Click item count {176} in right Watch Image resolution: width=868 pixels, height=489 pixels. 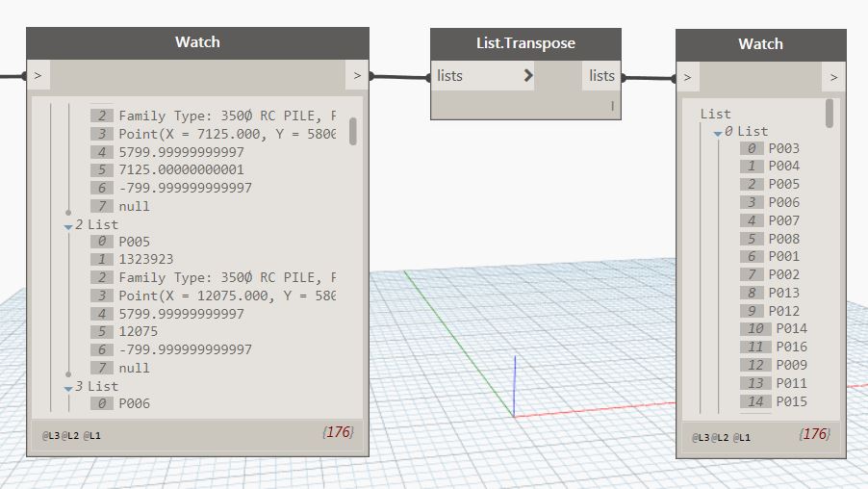coord(815,434)
